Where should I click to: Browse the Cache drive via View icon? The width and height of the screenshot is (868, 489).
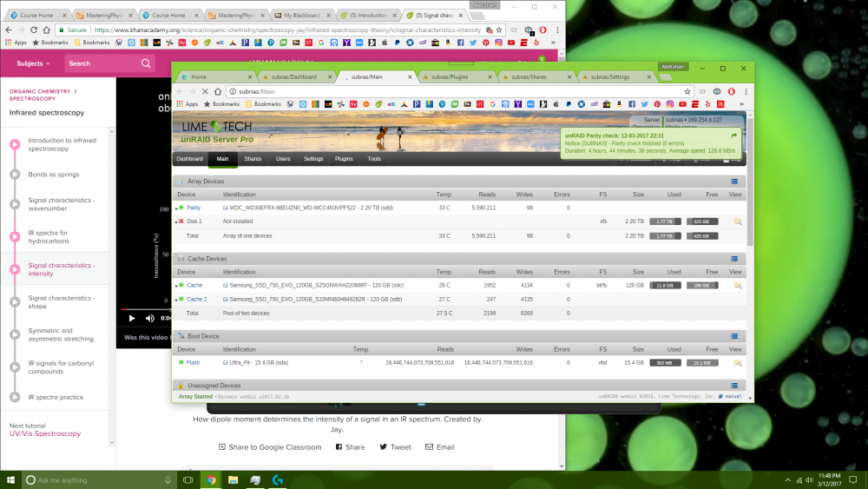(x=737, y=286)
